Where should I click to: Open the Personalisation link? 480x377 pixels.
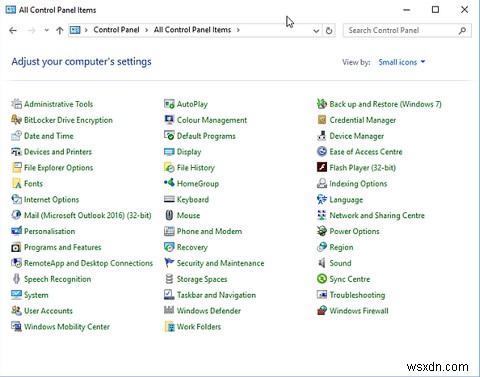(x=49, y=231)
